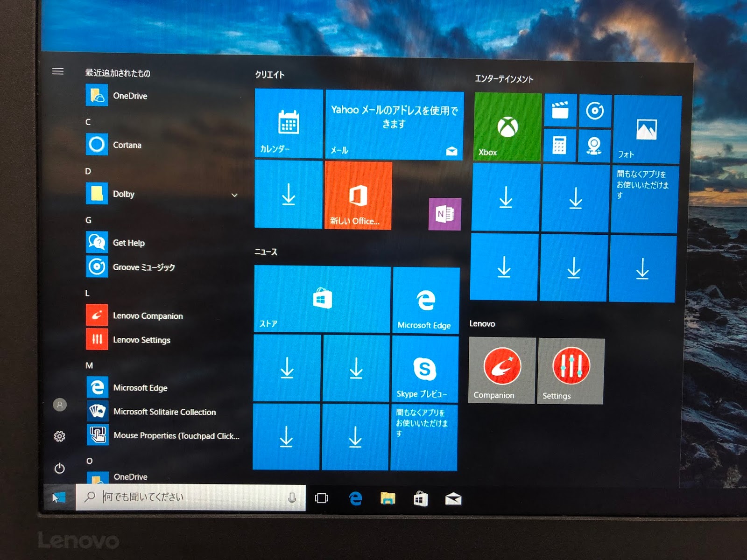
Task: Open the Skype プレビュー tile
Action: 425,369
